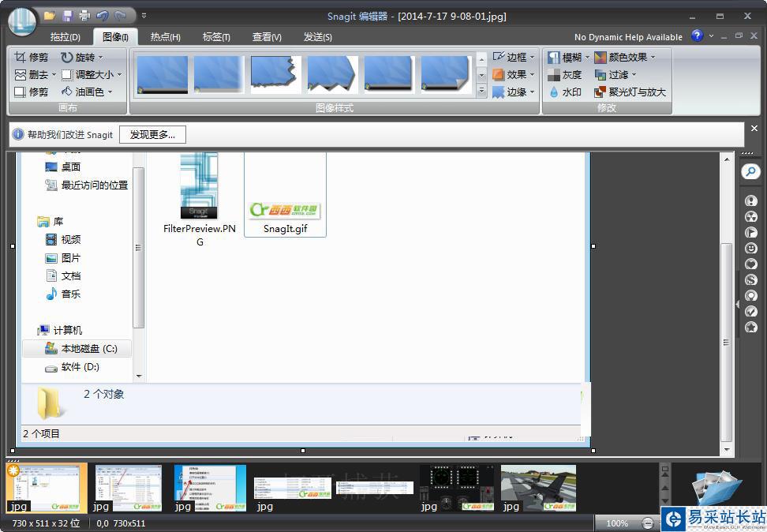Apply the faded-edge second image style
Viewport: 767px width, 532px height.
(219, 74)
